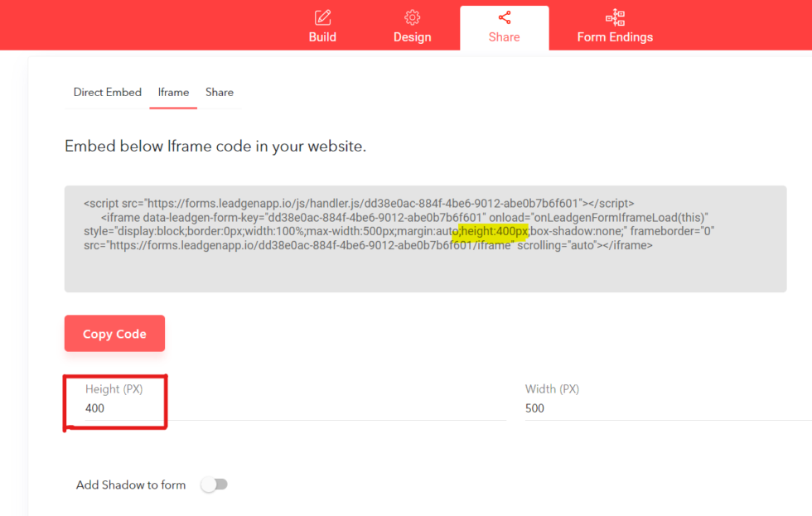
Task: Click the Build tab label
Action: click(x=322, y=36)
